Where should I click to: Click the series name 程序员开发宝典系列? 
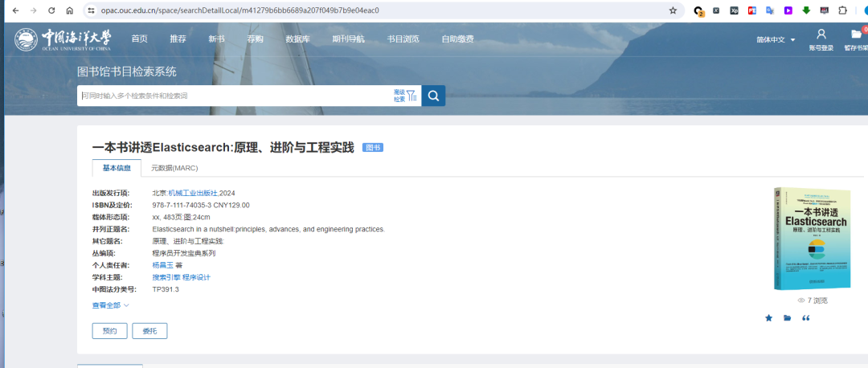coord(184,253)
